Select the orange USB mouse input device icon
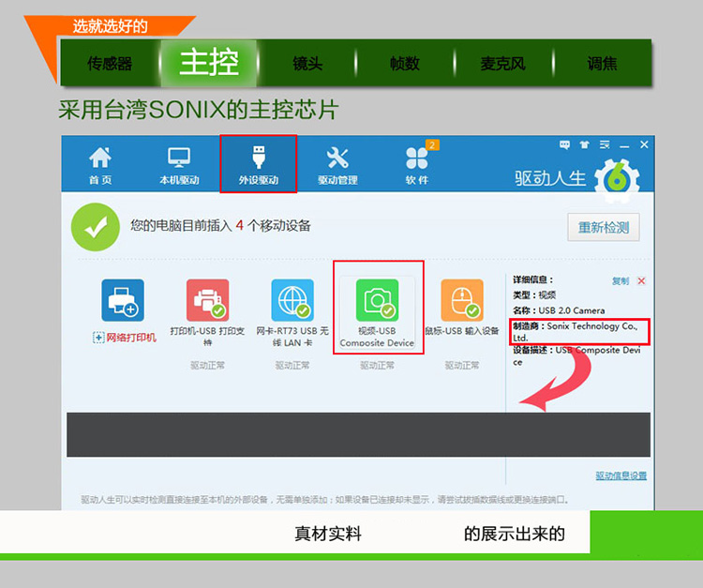 [x=462, y=300]
